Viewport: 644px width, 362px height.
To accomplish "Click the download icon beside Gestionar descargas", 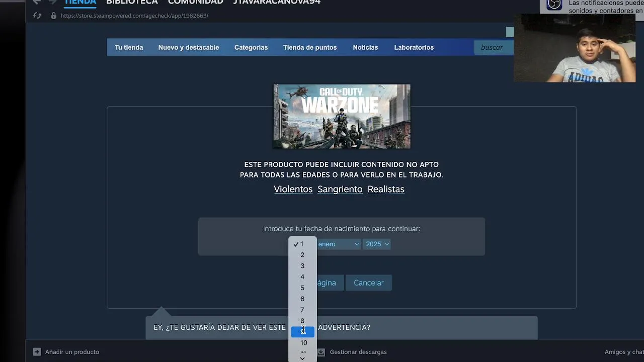I will [321, 352].
